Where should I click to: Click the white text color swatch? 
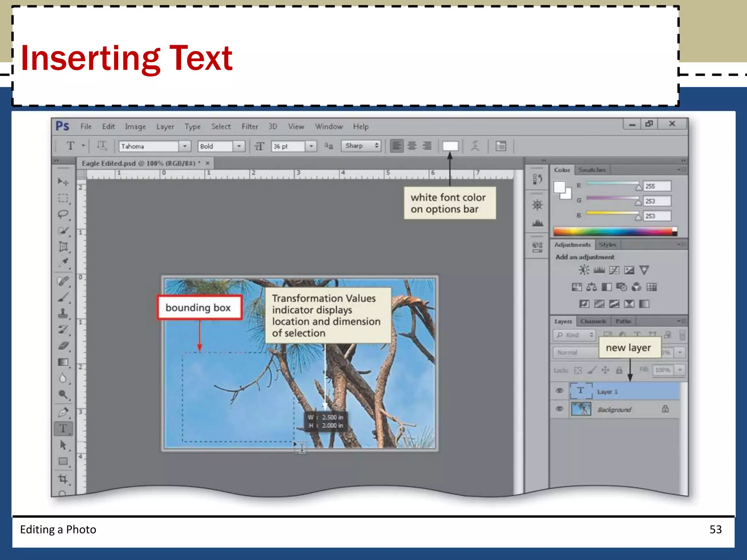[x=450, y=146]
